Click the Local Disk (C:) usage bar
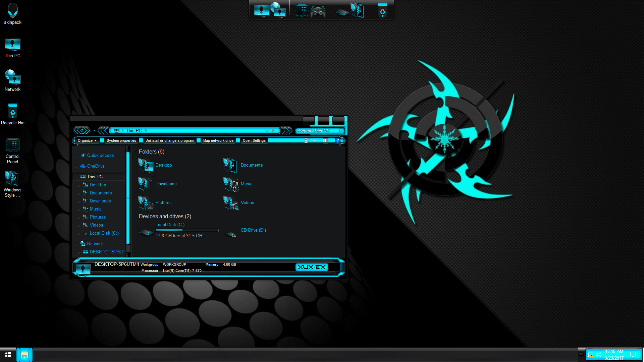Viewport: 644px width, 362px height. click(x=187, y=230)
